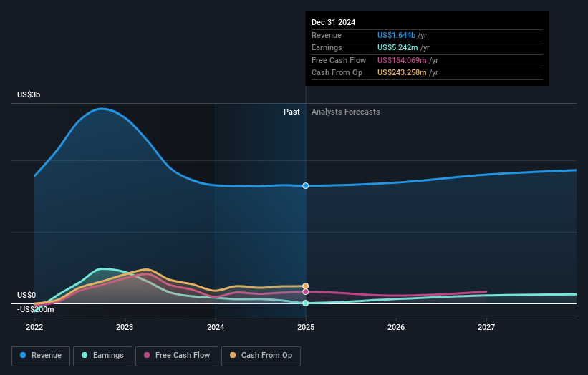Click the US$3b y-axis label
This screenshot has height=375, width=588.
pyautogui.click(x=29, y=94)
